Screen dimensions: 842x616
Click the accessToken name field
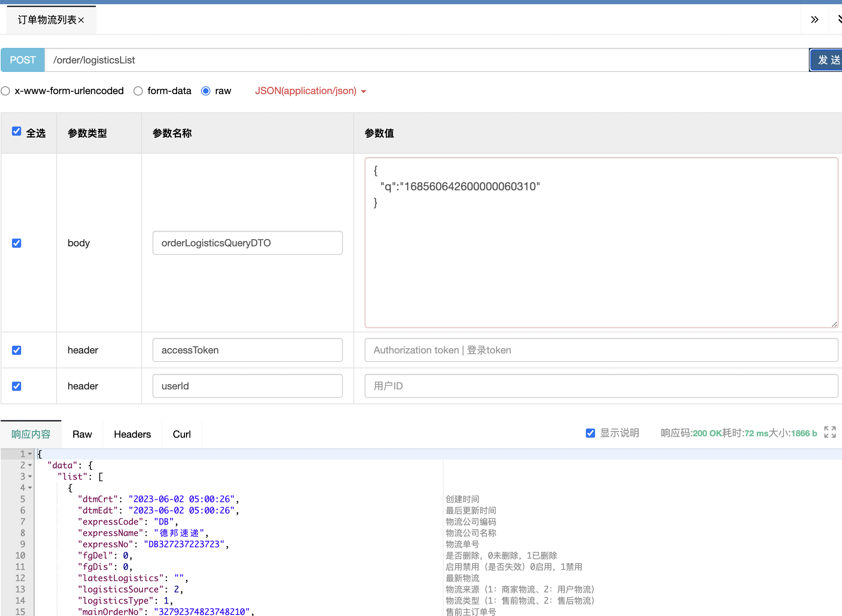tap(248, 350)
